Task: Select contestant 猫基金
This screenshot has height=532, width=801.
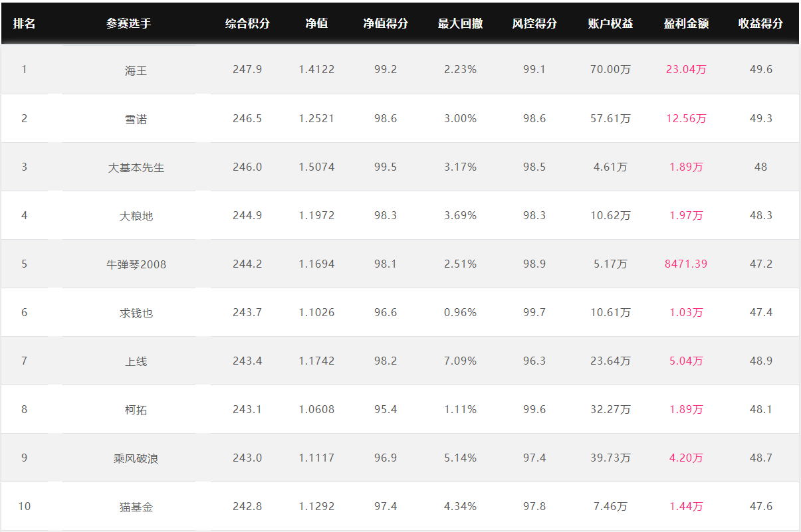Action: tap(136, 507)
